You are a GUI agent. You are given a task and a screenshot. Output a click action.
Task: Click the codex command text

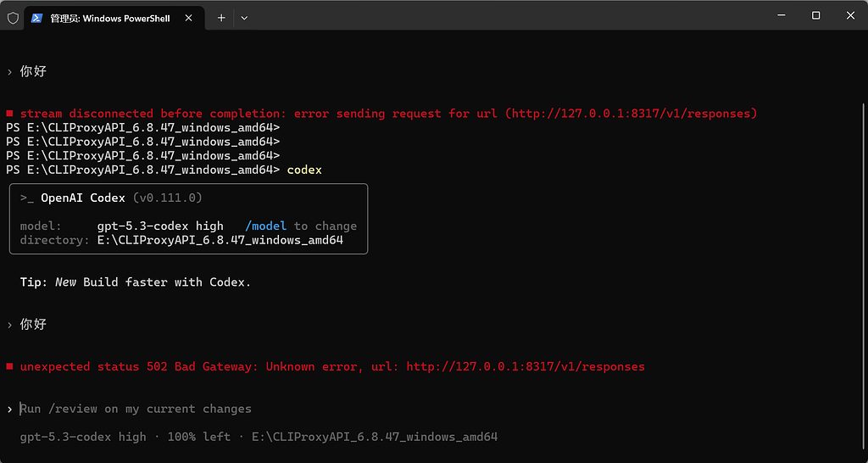304,170
